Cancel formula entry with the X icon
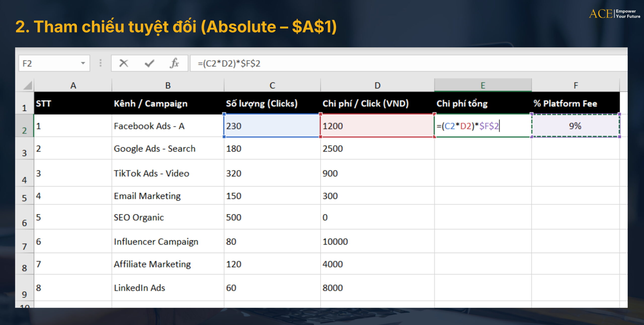Viewport: 644px width, 325px height. pos(123,63)
